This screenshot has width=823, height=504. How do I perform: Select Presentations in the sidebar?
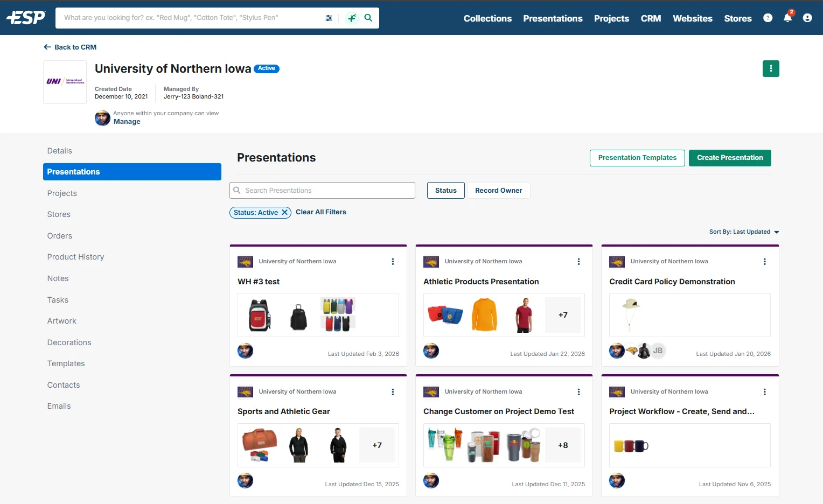click(x=132, y=172)
